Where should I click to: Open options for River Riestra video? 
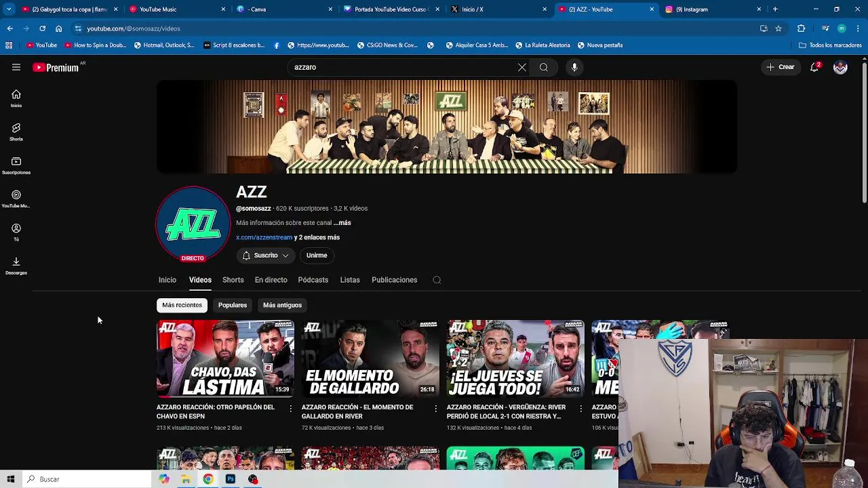click(x=580, y=408)
